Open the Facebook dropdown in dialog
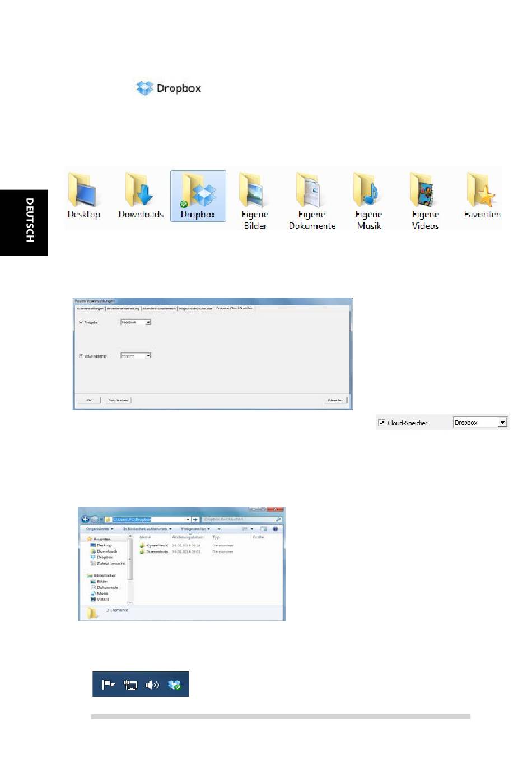This screenshot has height=766, width=532. point(136,322)
